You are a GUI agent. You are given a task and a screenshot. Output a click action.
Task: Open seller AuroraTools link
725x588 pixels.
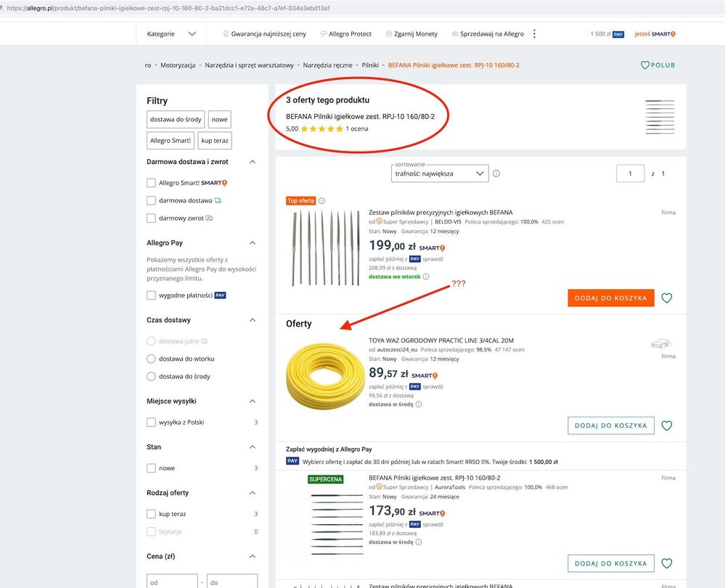450,487
